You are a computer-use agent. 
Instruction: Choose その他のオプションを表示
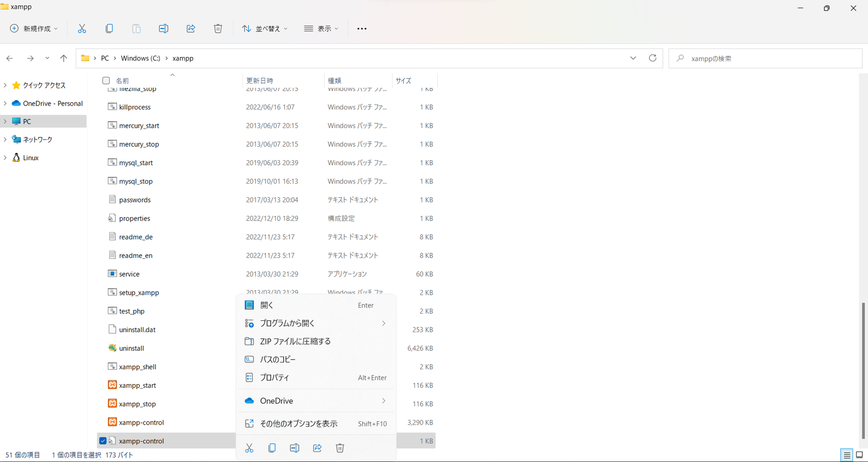pyautogui.click(x=316, y=424)
